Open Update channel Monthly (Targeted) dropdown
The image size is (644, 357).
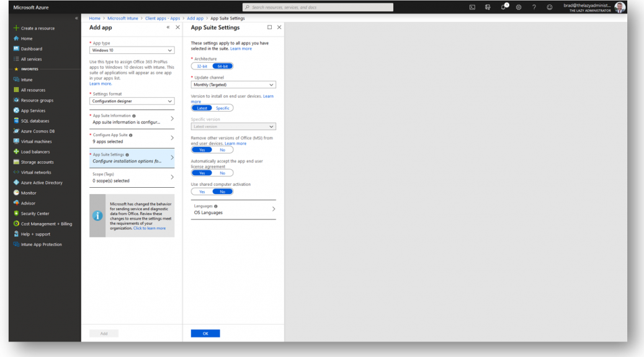click(x=233, y=84)
